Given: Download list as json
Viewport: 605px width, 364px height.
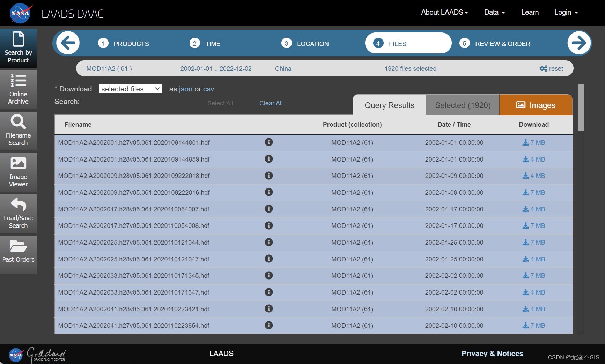Looking at the screenshot, I should point(185,89).
